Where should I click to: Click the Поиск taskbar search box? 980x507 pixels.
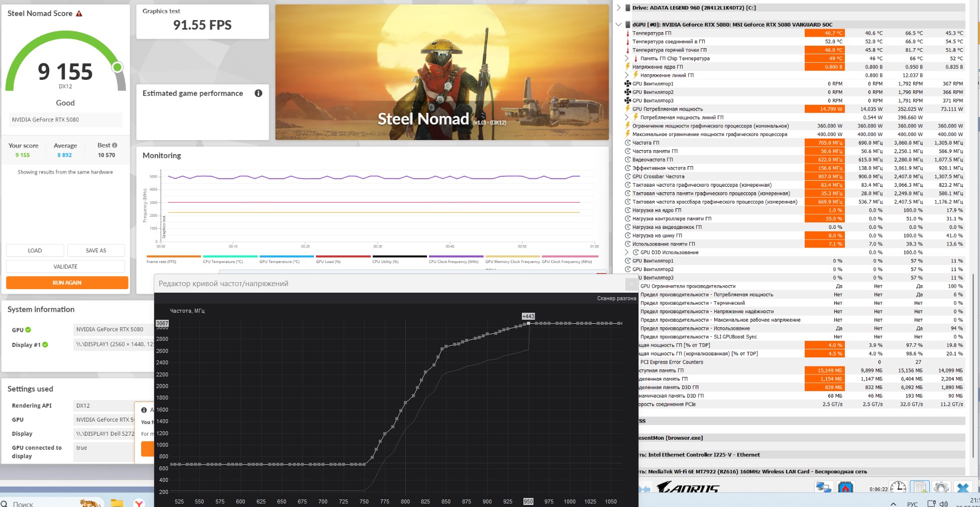pos(52,502)
